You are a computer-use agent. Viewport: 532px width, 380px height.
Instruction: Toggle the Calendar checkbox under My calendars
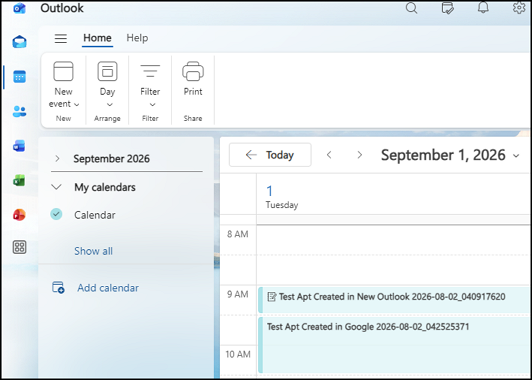tap(56, 214)
